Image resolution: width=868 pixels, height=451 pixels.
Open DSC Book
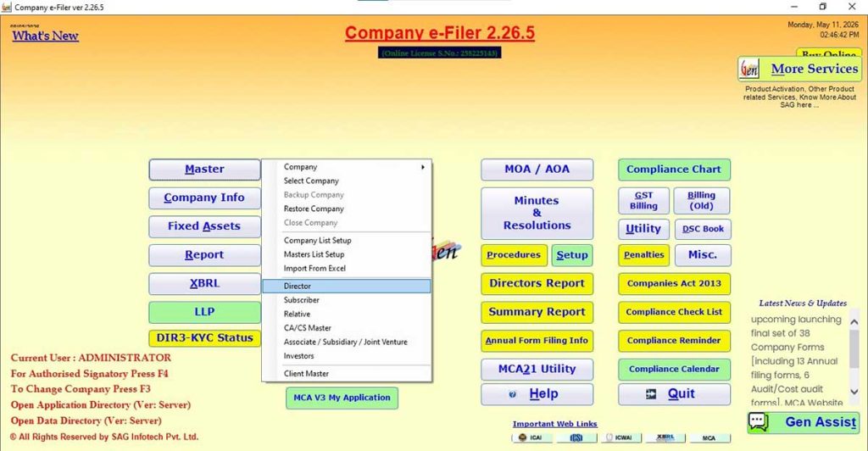tap(703, 229)
